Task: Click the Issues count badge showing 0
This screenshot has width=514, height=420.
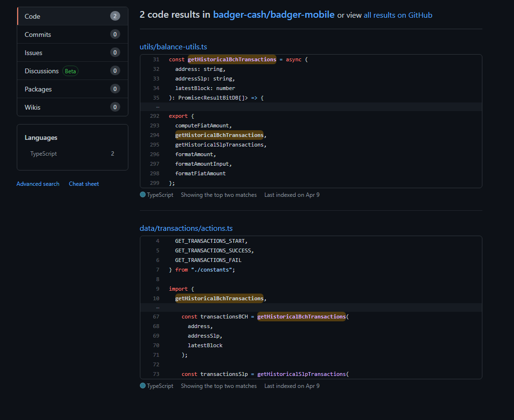Action: [115, 52]
